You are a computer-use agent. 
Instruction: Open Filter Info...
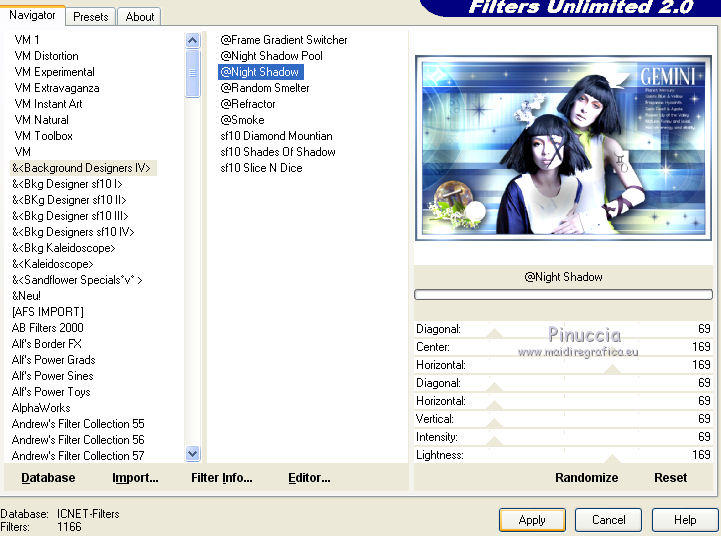(222, 478)
